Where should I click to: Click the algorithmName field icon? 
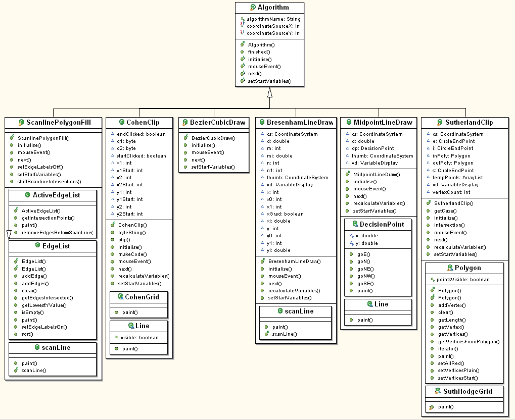[x=243, y=19]
